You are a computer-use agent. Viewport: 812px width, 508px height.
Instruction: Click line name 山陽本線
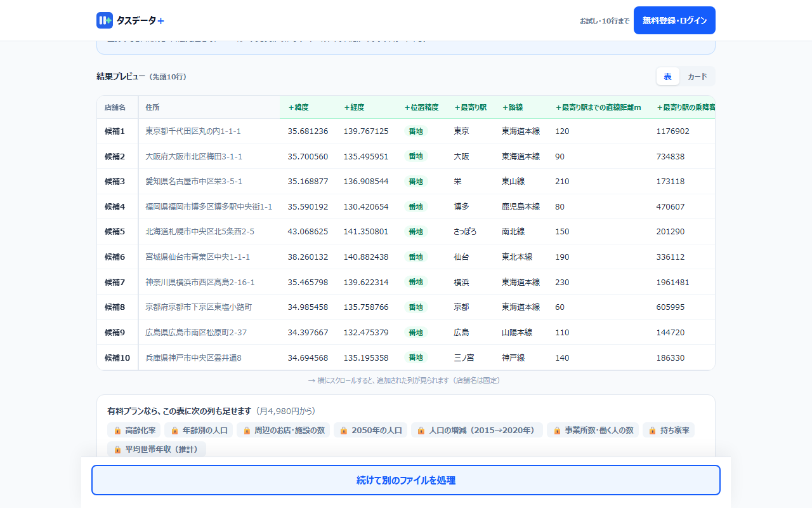pos(517,332)
